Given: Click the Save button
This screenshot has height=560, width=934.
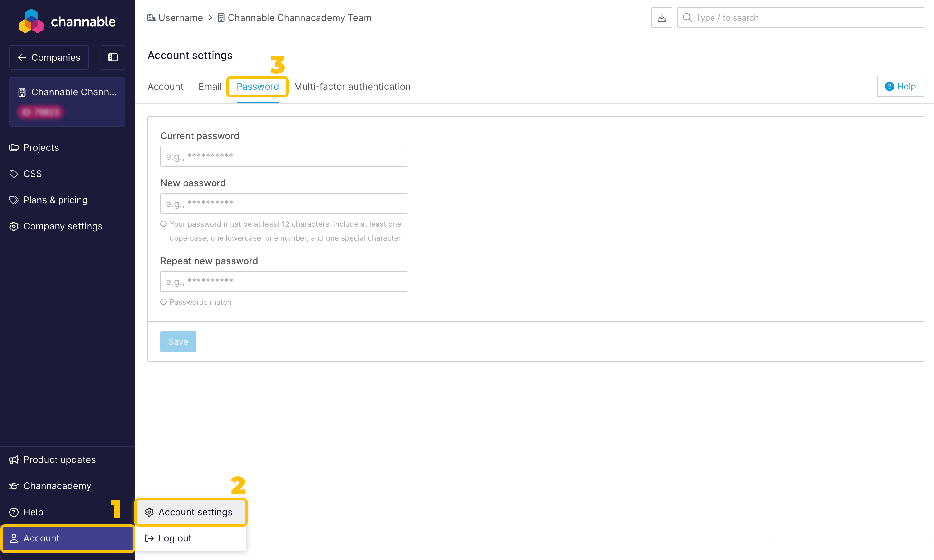Looking at the screenshot, I should pos(178,341).
